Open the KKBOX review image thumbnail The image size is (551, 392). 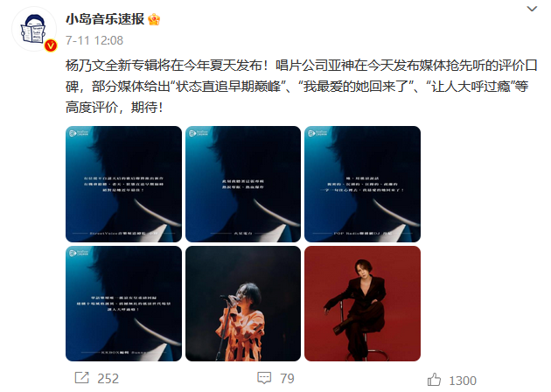click(123, 304)
